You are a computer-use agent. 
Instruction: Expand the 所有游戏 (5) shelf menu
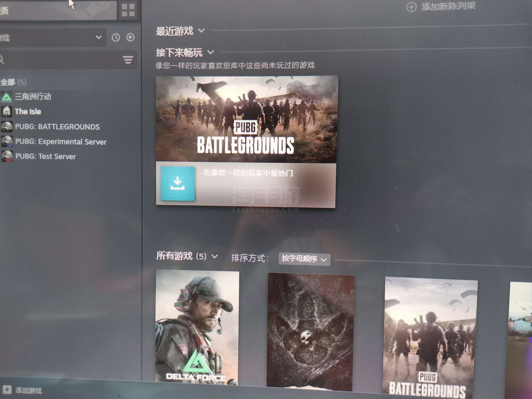point(215,256)
